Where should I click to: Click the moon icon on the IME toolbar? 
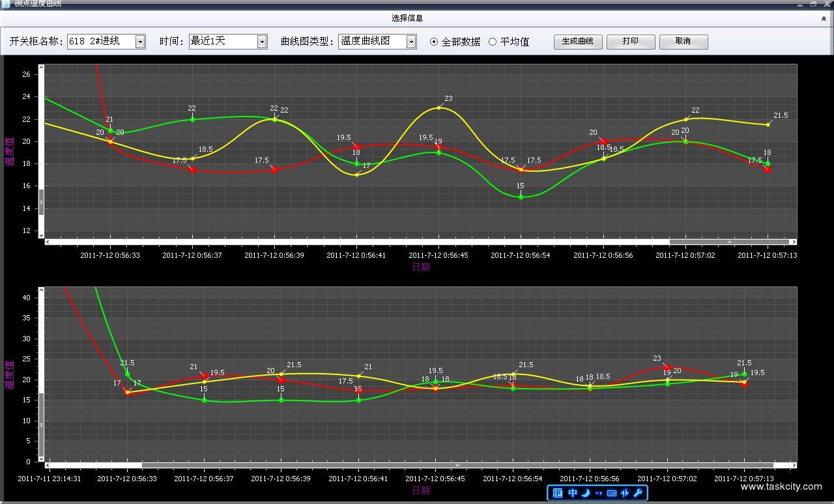click(586, 493)
